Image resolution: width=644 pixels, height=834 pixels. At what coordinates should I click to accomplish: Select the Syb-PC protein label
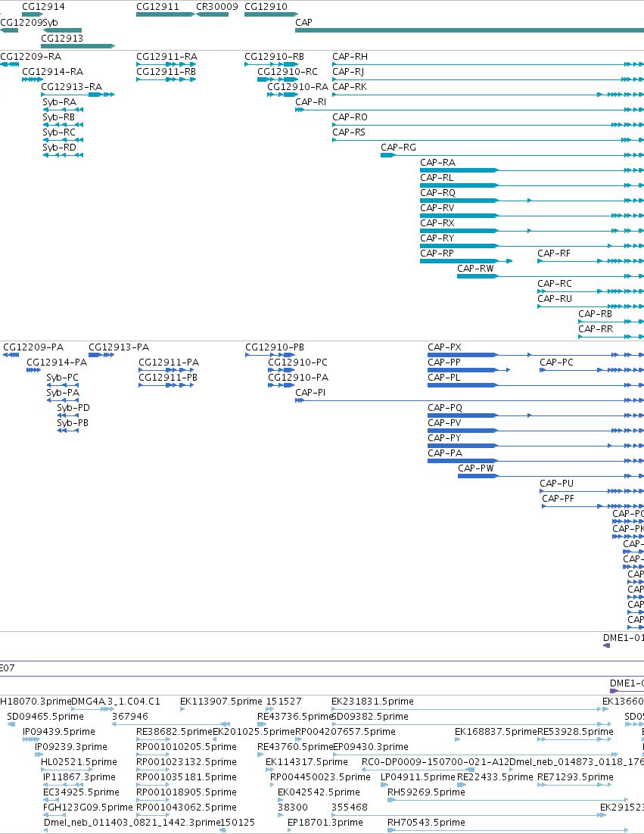pyautogui.click(x=63, y=378)
